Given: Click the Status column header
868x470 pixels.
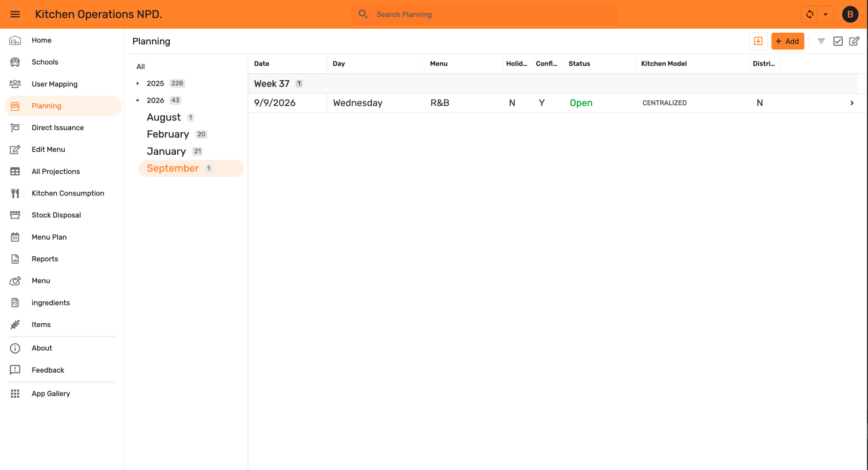Looking at the screenshot, I should 599,64.
